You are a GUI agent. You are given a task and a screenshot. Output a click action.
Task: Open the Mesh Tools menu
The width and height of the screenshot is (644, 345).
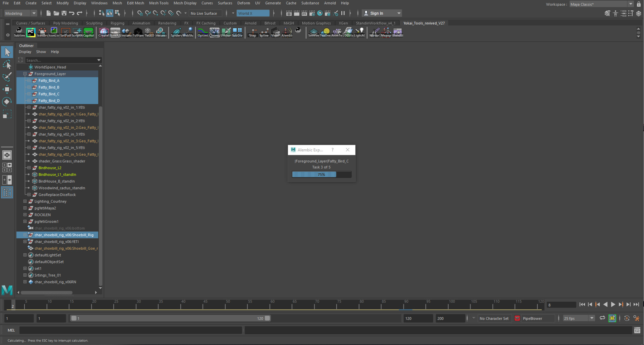pos(158,3)
